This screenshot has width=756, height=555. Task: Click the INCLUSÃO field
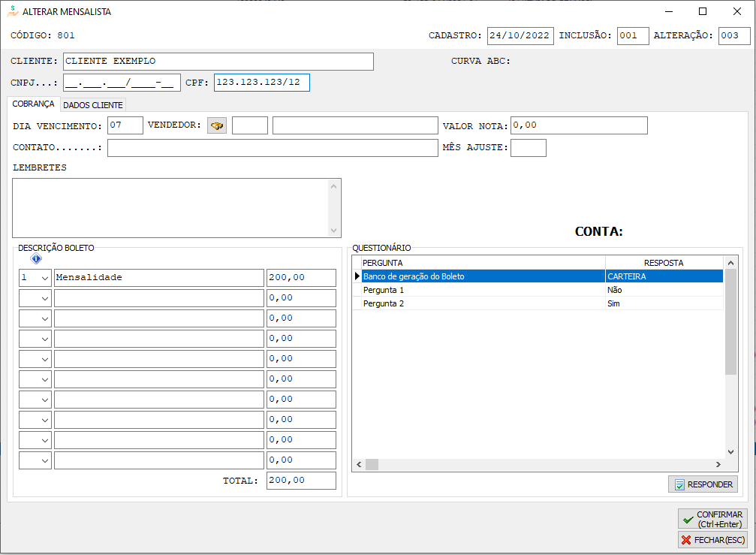click(633, 36)
